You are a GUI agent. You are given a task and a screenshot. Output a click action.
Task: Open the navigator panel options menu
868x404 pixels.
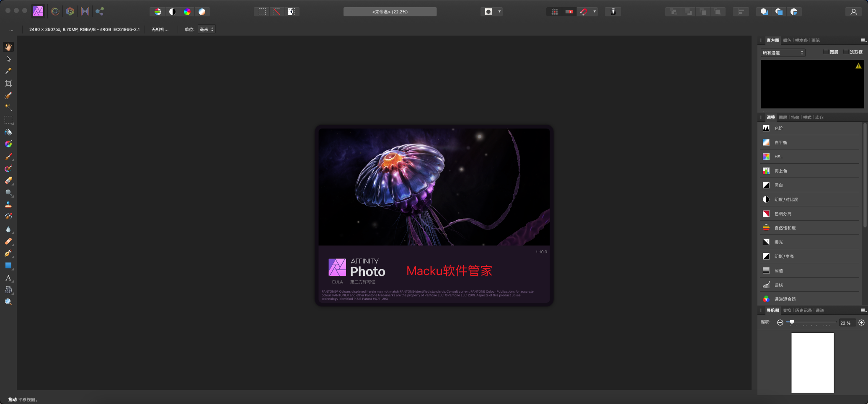(863, 310)
